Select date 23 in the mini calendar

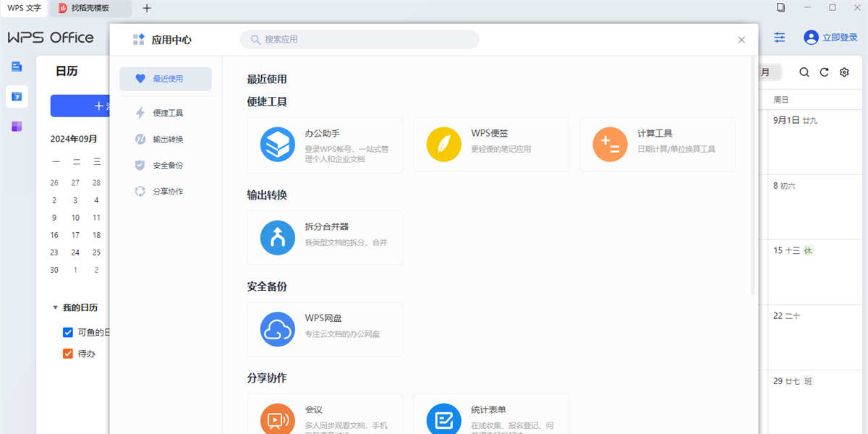tap(54, 252)
